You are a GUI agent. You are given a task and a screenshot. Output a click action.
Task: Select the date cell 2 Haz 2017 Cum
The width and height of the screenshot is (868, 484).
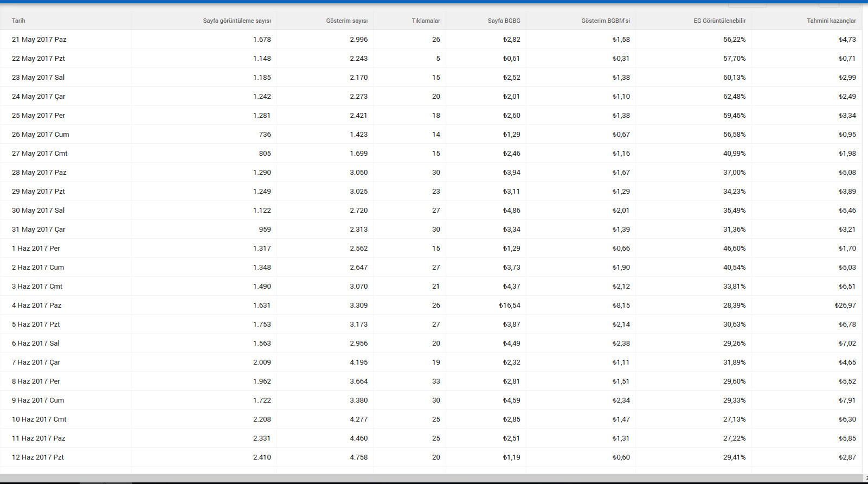point(38,268)
